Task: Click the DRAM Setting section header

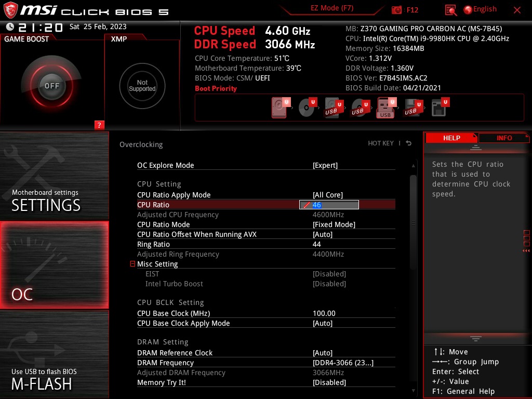Action: [x=163, y=342]
